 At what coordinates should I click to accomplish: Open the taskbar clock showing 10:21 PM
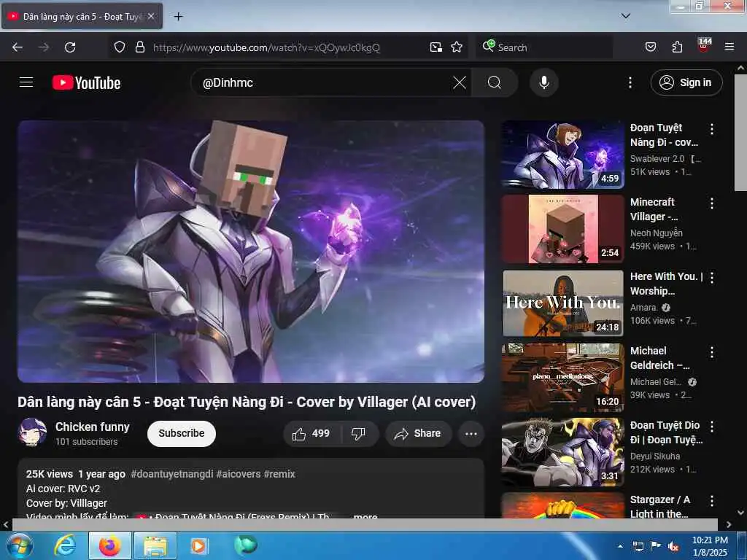[709, 546]
